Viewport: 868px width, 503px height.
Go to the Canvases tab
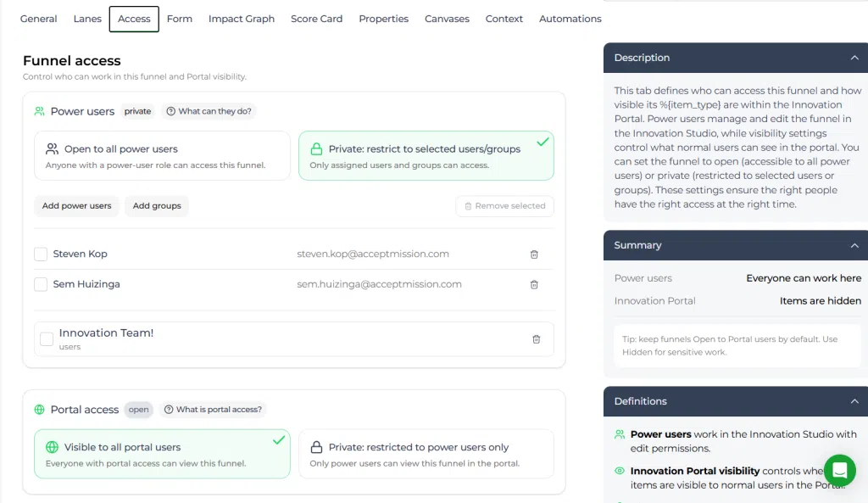click(x=447, y=19)
